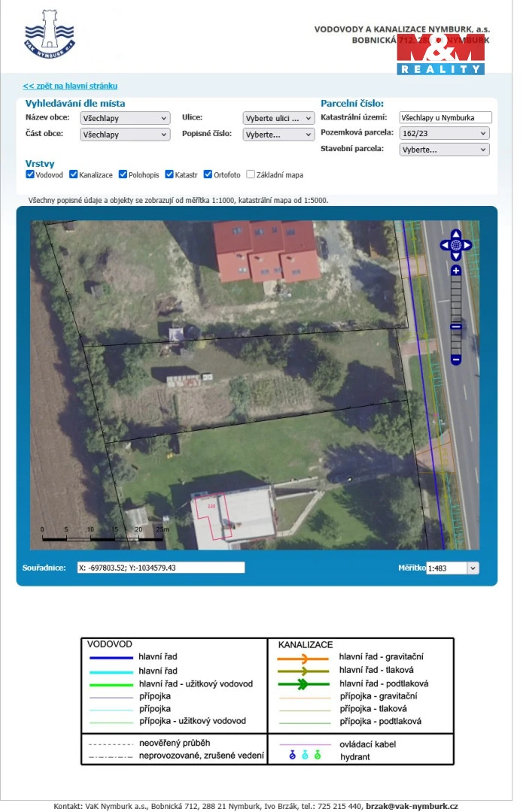Toggle the Vodovod layer checkbox

click(30, 174)
